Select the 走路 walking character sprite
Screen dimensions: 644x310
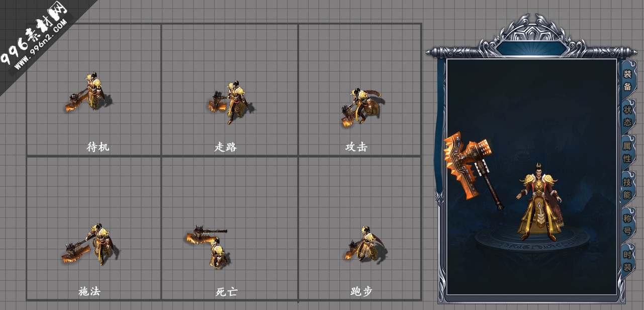[232, 102]
